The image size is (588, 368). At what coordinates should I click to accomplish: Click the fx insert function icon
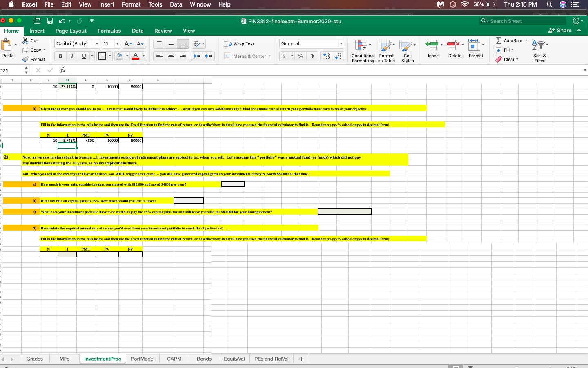[62, 70]
